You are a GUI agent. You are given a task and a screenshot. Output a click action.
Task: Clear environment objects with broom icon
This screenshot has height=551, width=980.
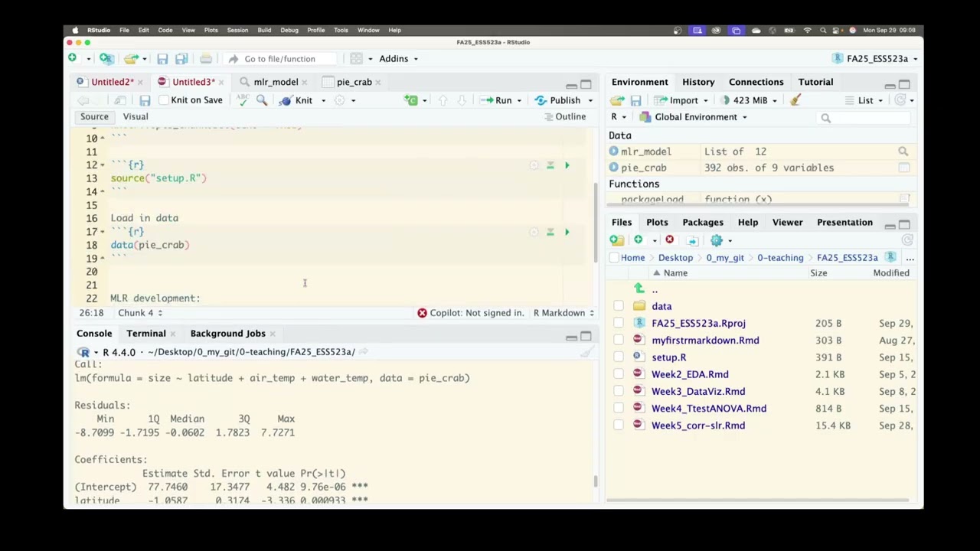tap(795, 100)
